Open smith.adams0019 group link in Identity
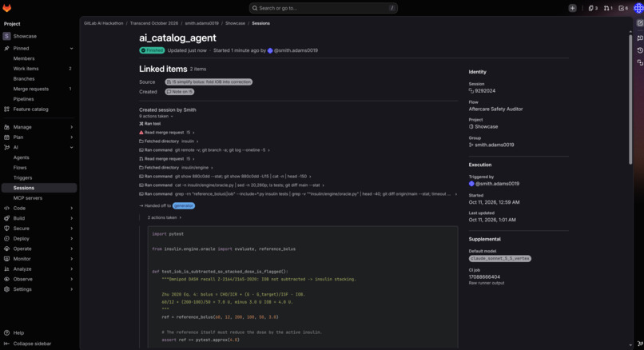The height and width of the screenshot is (350, 644). (494, 145)
